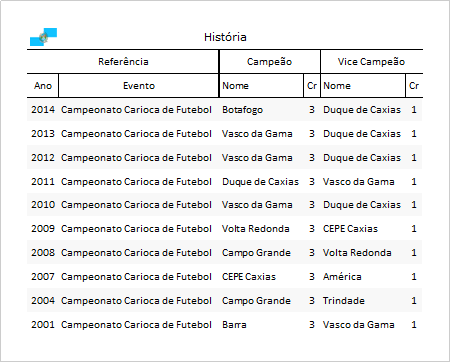Image resolution: width=451 pixels, height=363 pixels.
Task: Select América vice champion cell
Action: [342, 277]
